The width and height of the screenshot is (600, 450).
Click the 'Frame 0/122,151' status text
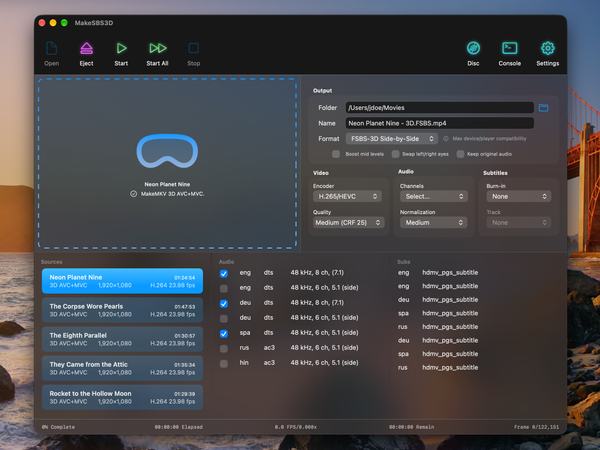click(x=536, y=427)
